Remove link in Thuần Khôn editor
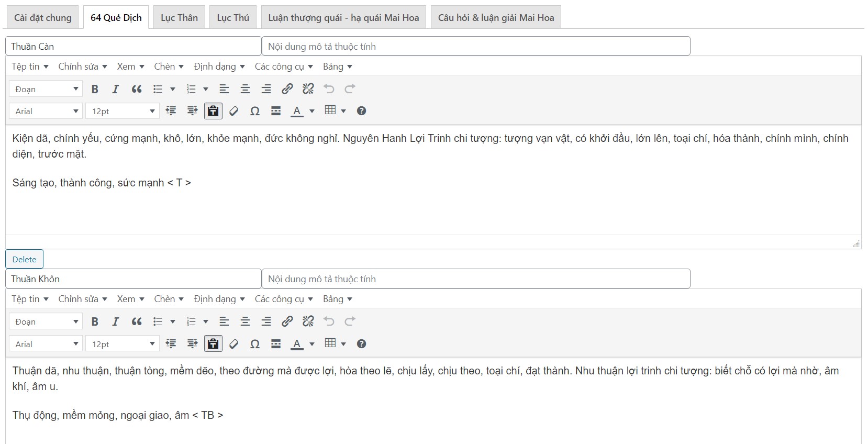Image resolution: width=868 pixels, height=444 pixels. [308, 321]
